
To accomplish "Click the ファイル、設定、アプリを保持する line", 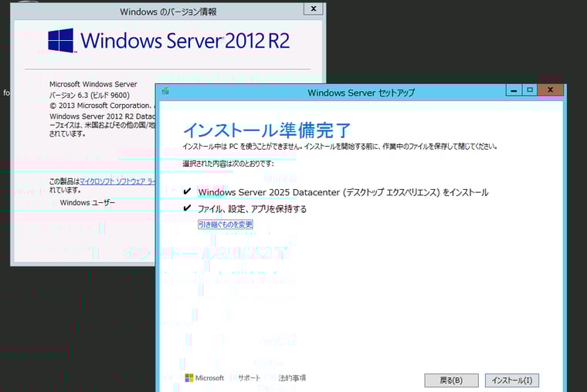I will (252, 208).
